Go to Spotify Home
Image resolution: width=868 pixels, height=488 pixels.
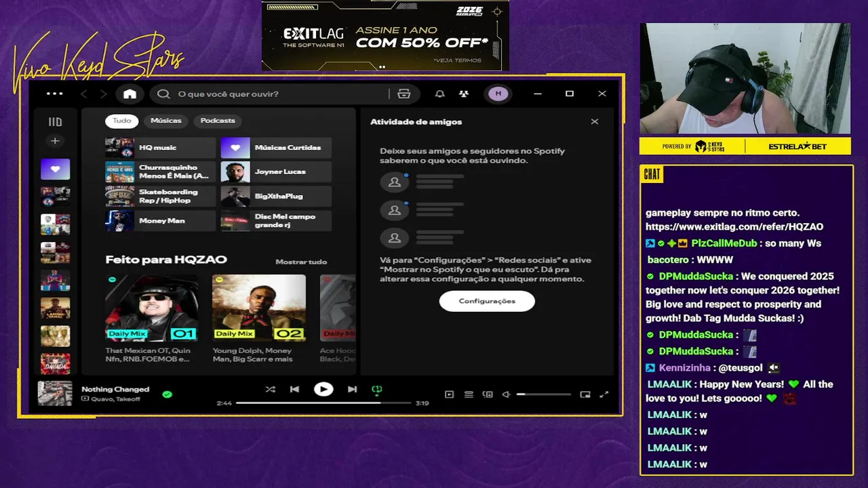[x=130, y=94]
